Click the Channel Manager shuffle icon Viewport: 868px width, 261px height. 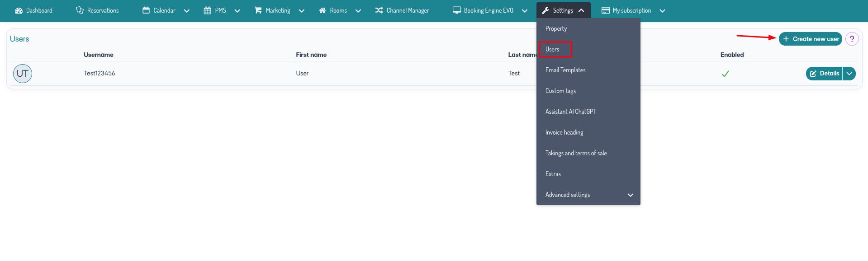click(x=379, y=10)
